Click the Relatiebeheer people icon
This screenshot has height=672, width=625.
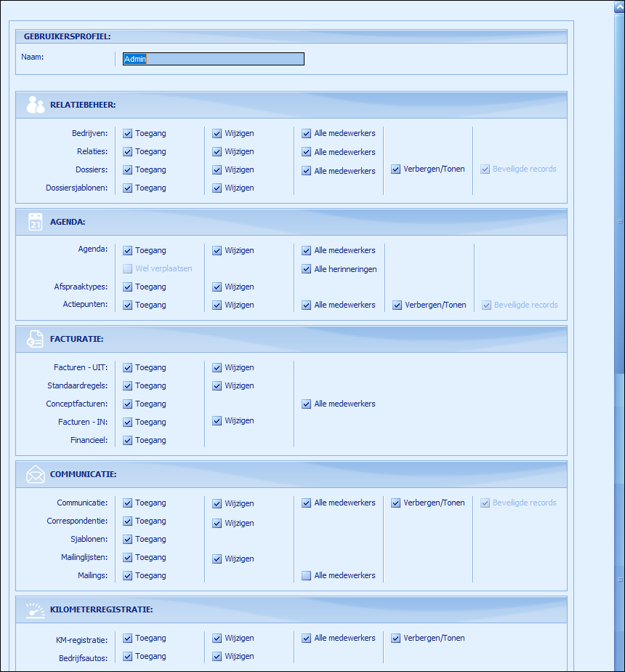pos(36,105)
